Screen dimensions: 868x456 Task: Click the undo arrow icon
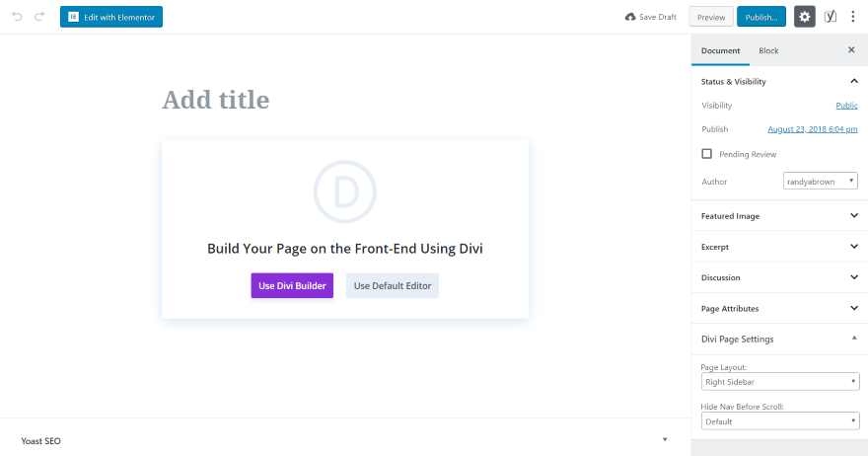(x=17, y=17)
